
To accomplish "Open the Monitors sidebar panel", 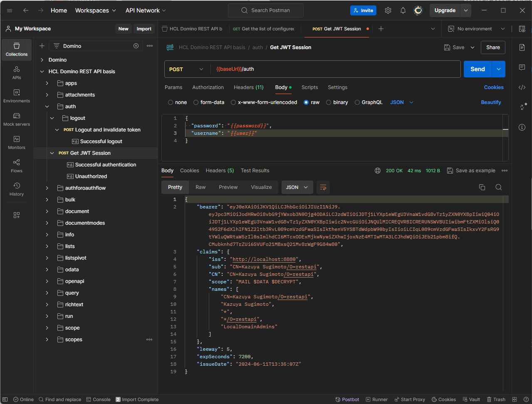I will (17, 142).
